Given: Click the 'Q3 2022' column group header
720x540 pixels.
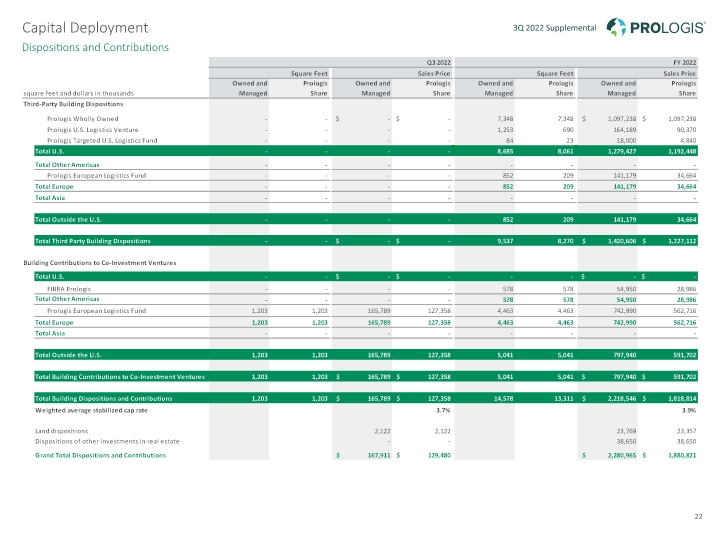Looking at the screenshot, I should click(439, 62).
